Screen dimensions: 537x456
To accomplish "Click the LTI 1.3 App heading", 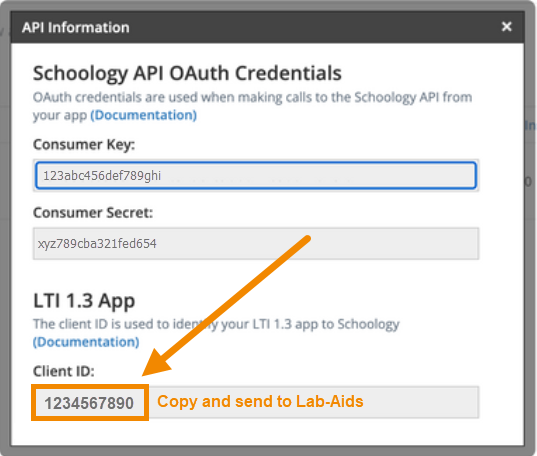I will [84, 301].
